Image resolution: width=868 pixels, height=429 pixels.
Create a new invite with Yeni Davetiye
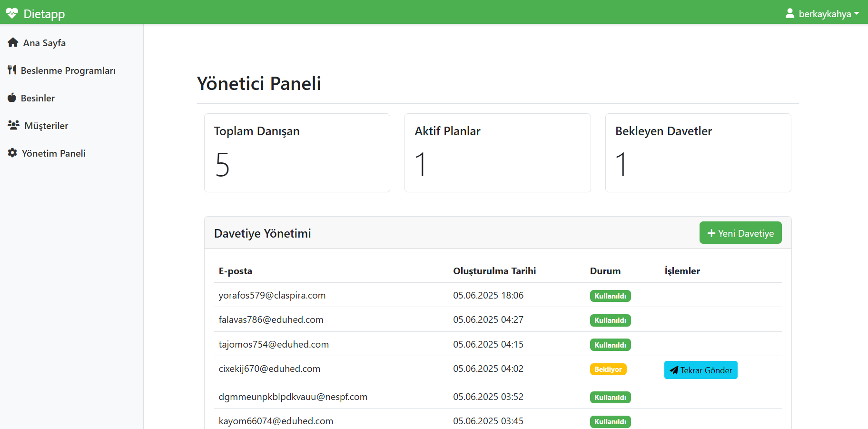click(x=740, y=233)
